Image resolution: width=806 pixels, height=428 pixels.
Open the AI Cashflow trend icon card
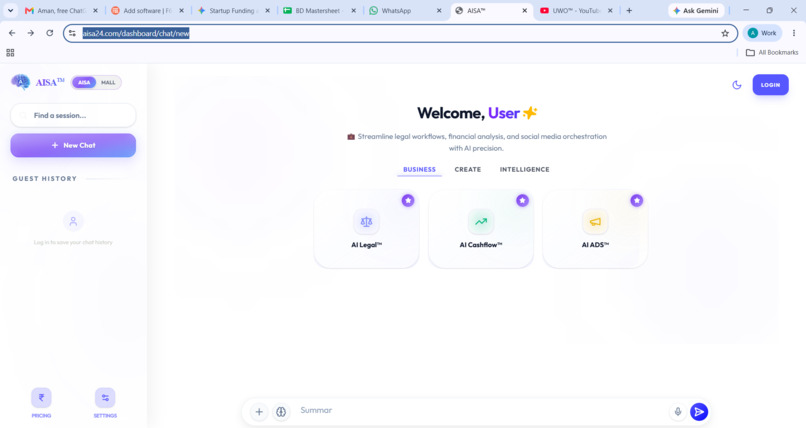tap(481, 229)
